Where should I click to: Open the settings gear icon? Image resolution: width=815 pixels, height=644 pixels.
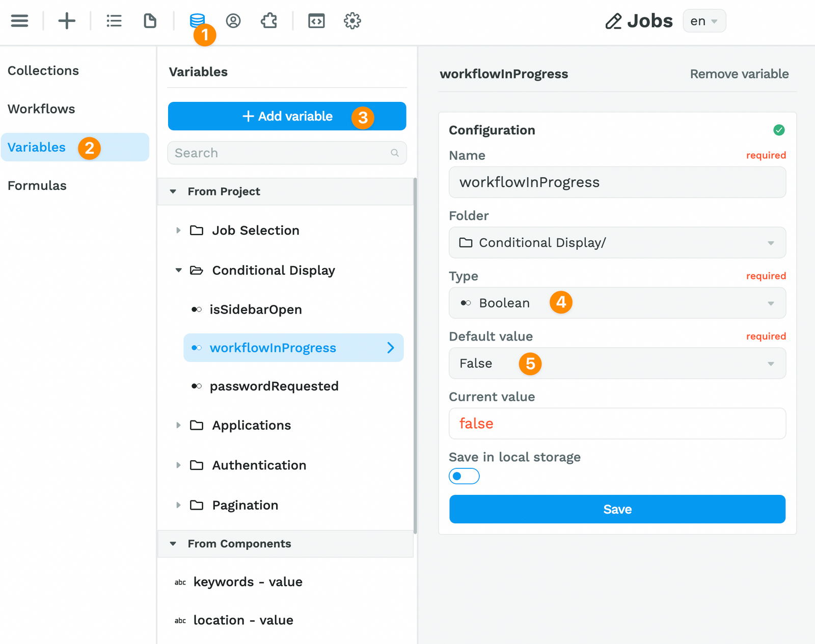pyautogui.click(x=352, y=21)
